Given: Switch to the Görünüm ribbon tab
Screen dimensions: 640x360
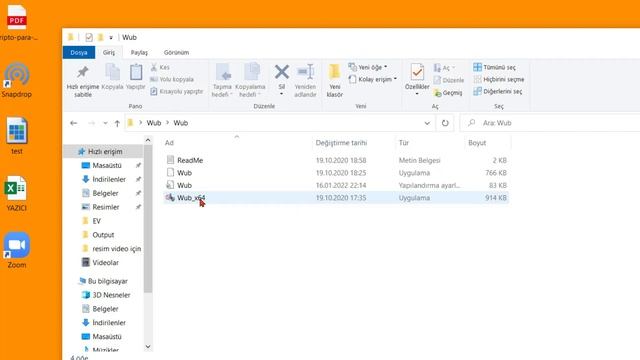Looking at the screenshot, I should coord(176,52).
